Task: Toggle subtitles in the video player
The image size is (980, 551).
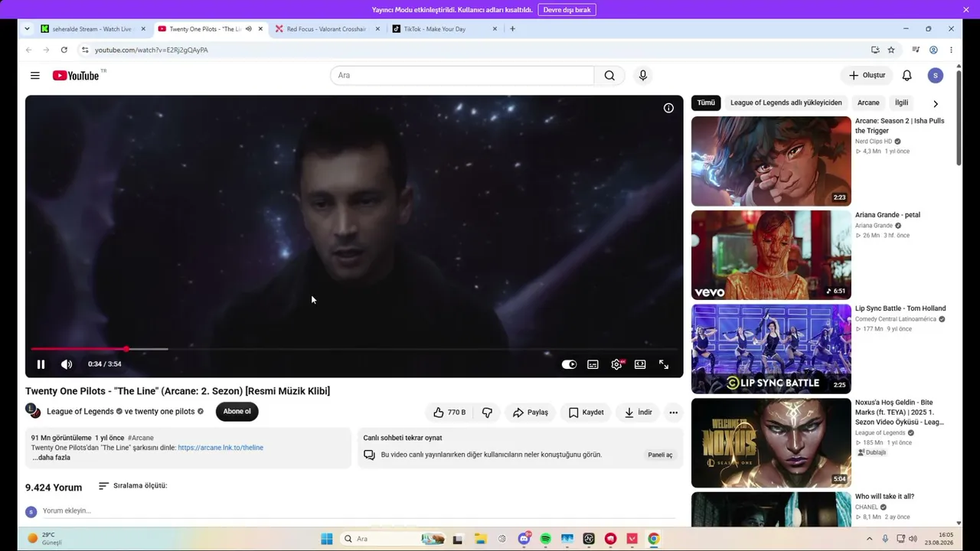Action: tap(593, 364)
